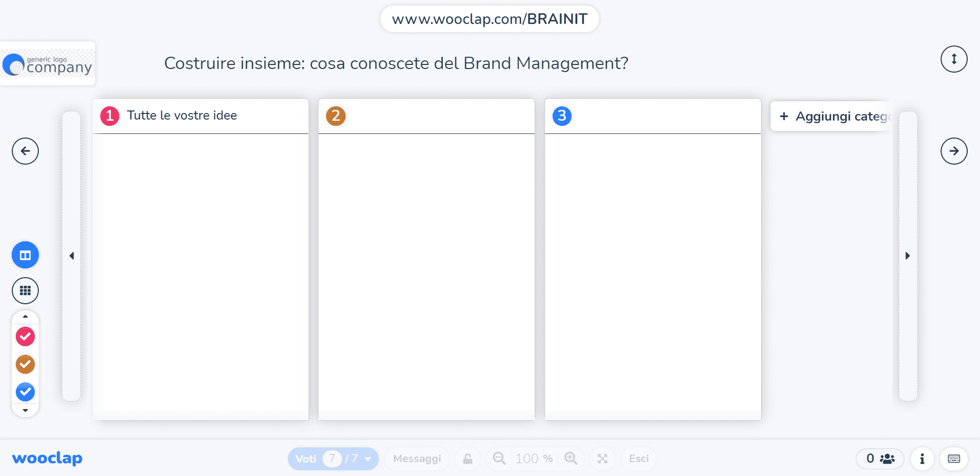Screen dimensions: 980x476
Task: Click the vertical resize arrow icon
Action: pos(954,59)
